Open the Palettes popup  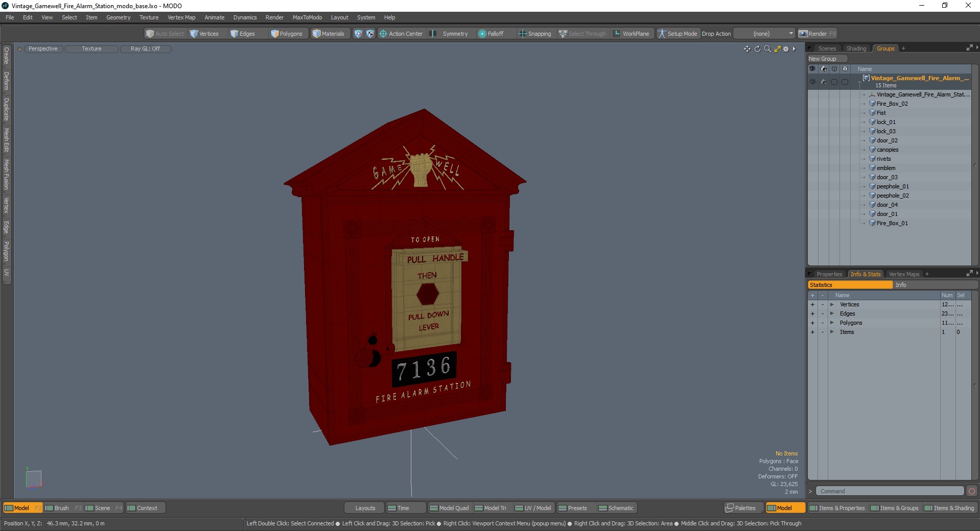[x=744, y=508]
